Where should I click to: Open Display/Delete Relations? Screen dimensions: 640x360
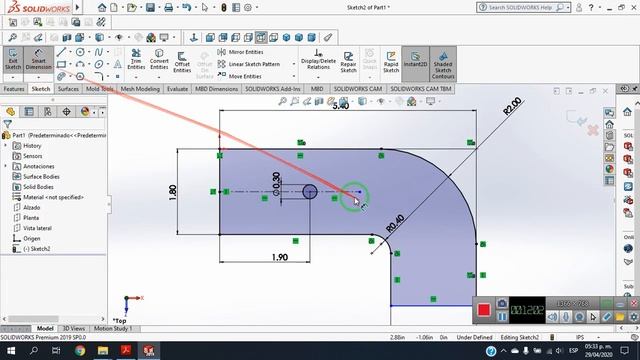click(318, 60)
